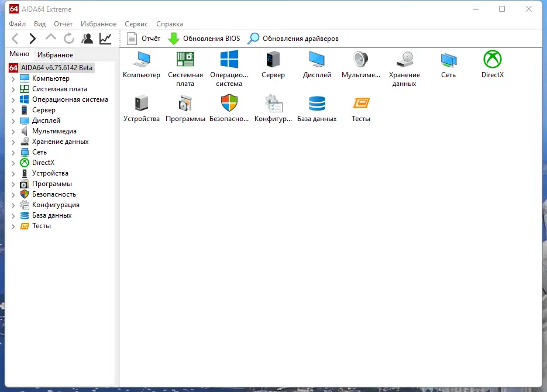Expand the Безопасность tree node chevron
Image resolution: width=547 pixels, height=392 pixels.
pyautogui.click(x=13, y=195)
